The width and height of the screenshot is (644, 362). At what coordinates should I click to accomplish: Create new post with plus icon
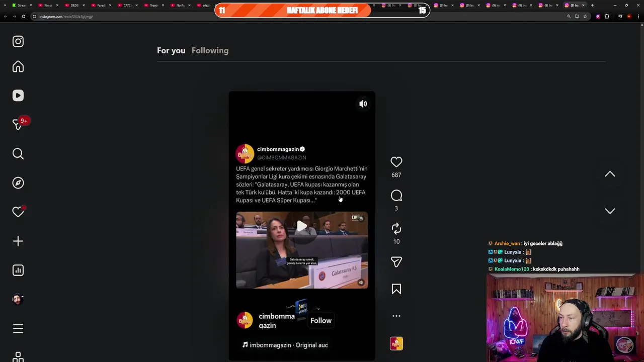pos(18,241)
